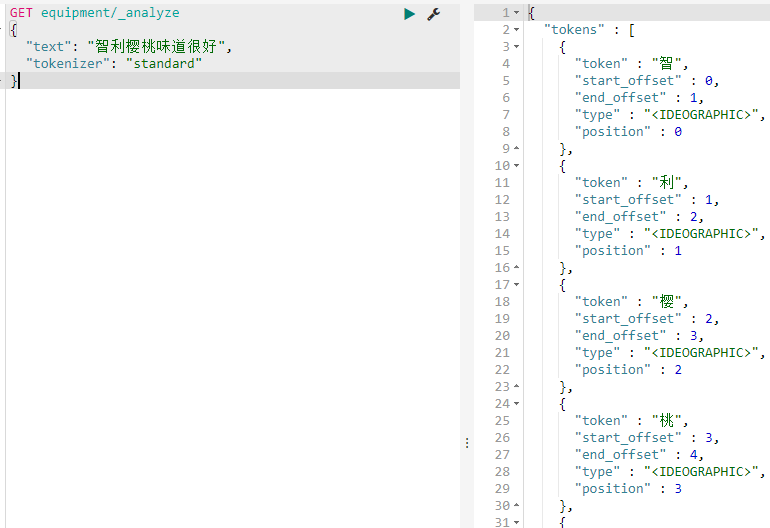This screenshot has height=528, width=770.
Task: Click end_offset value 4 on line 27
Action: tap(693, 455)
